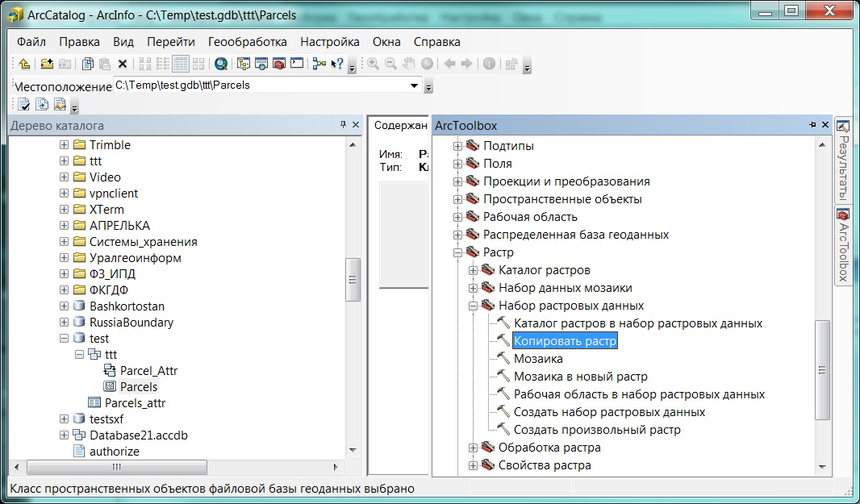
Task: Open the Файл menu
Action: tap(31, 42)
